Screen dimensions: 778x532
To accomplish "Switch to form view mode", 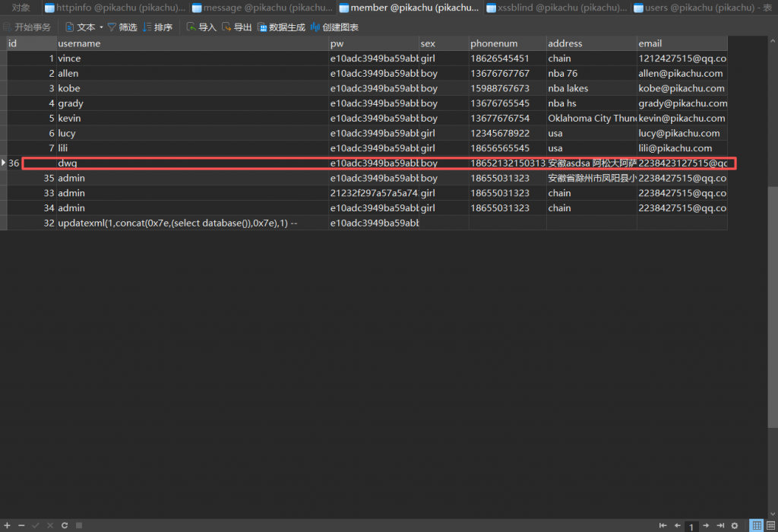I will [770, 525].
